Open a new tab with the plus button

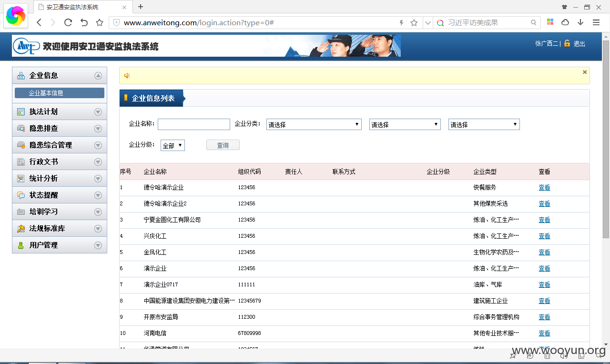click(141, 7)
